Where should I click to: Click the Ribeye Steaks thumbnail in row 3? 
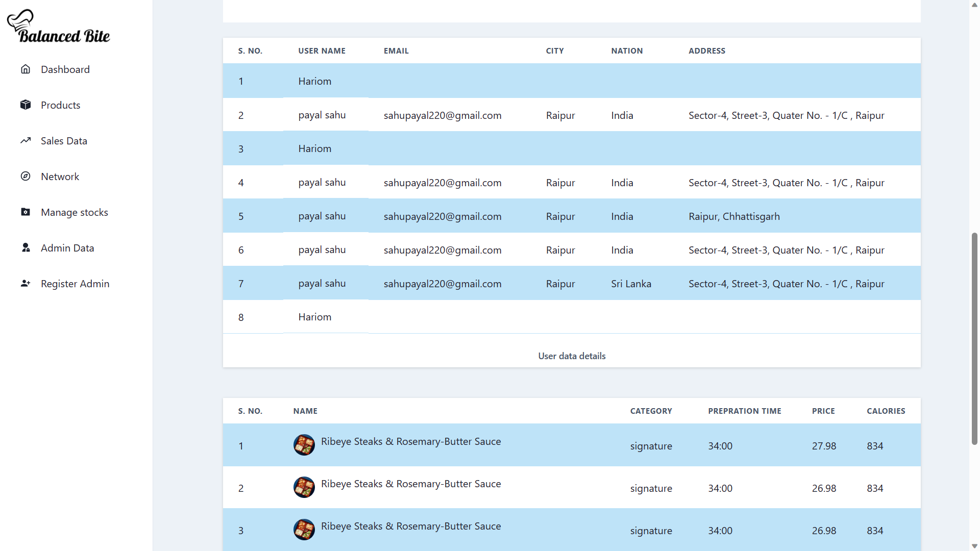304,530
